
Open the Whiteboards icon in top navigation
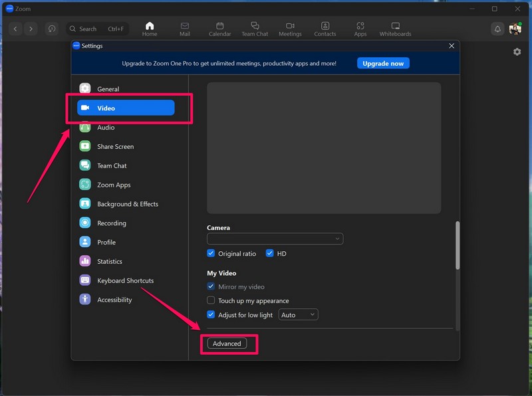point(395,29)
